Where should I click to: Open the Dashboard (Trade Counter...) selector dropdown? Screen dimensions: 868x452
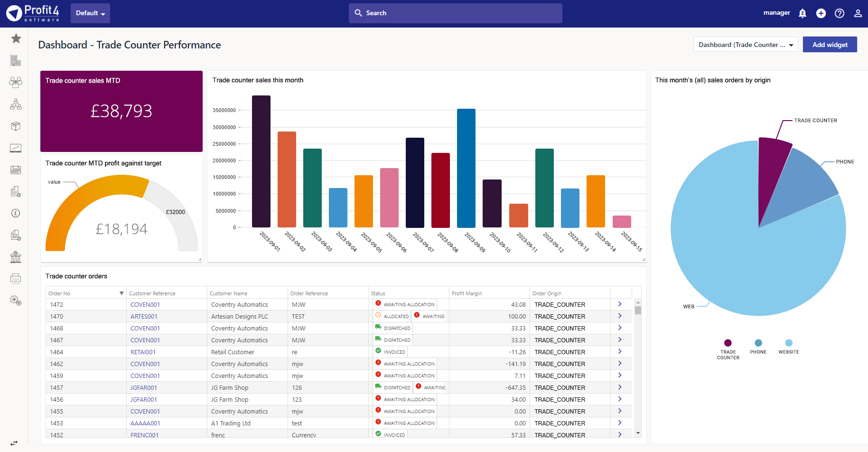[x=746, y=45]
